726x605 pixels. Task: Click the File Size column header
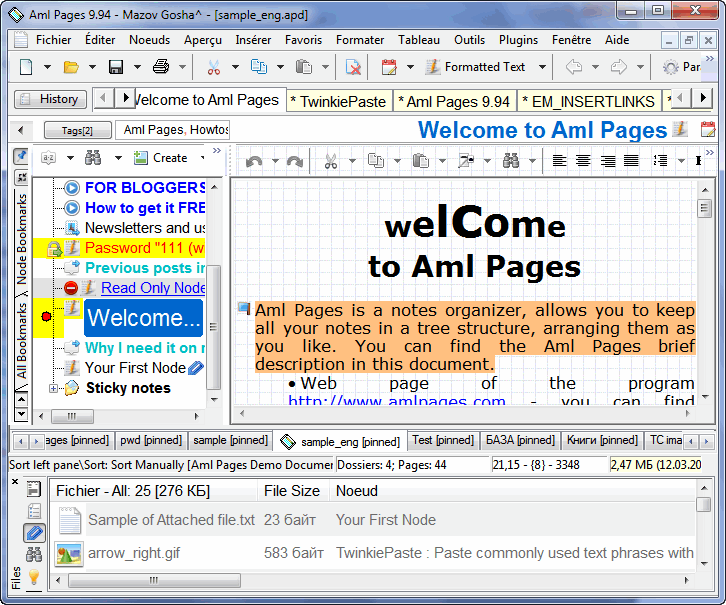292,491
